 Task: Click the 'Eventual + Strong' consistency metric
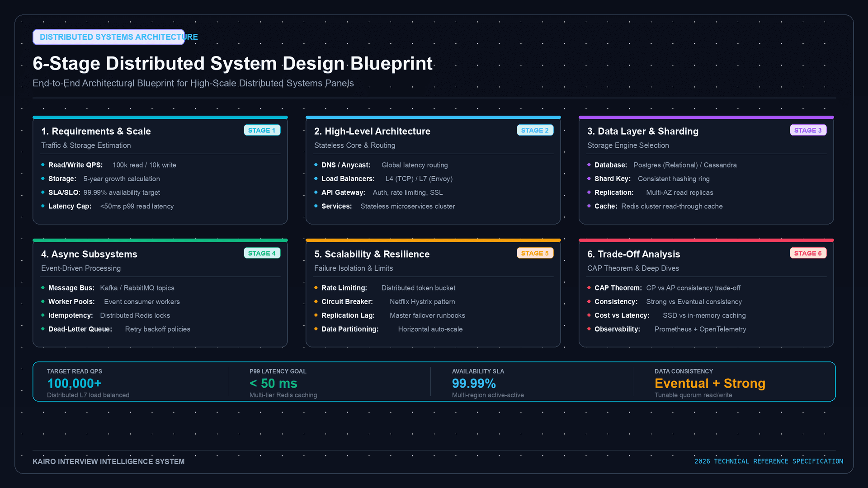click(x=710, y=384)
